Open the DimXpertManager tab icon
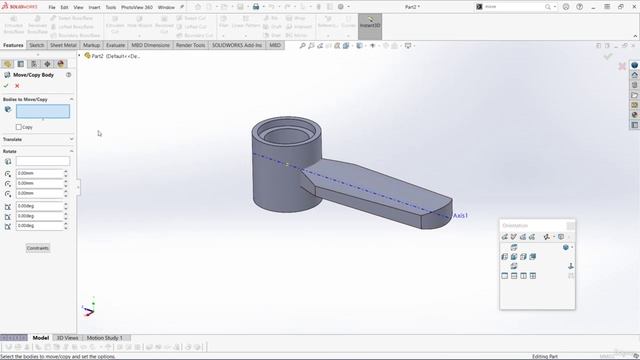Viewport: 640px width, 360px height. pos(47,64)
